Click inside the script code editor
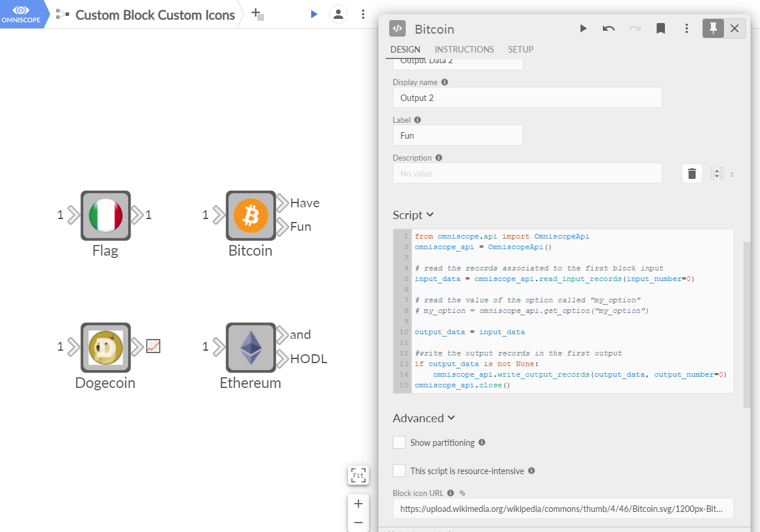 [x=563, y=311]
